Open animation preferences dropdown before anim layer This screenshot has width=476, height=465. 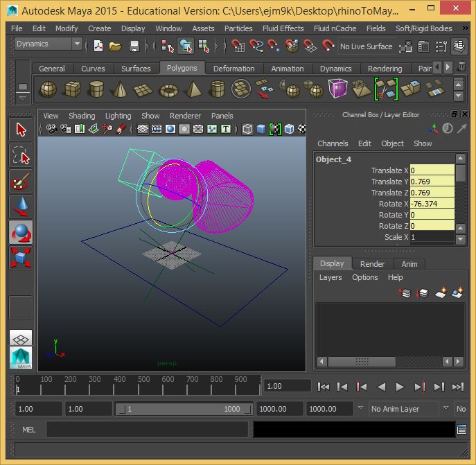point(360,408)
